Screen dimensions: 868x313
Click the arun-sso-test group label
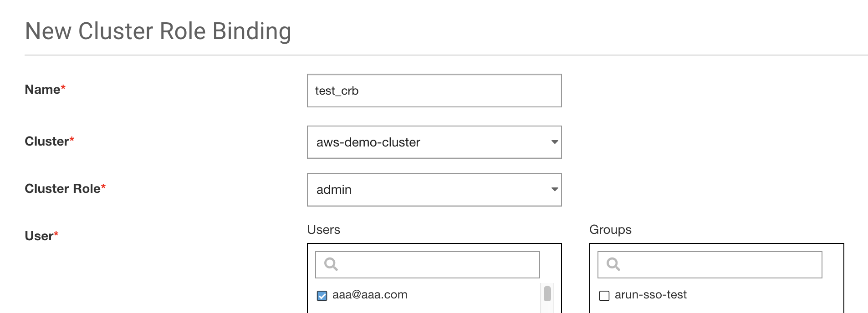[650, 295]
